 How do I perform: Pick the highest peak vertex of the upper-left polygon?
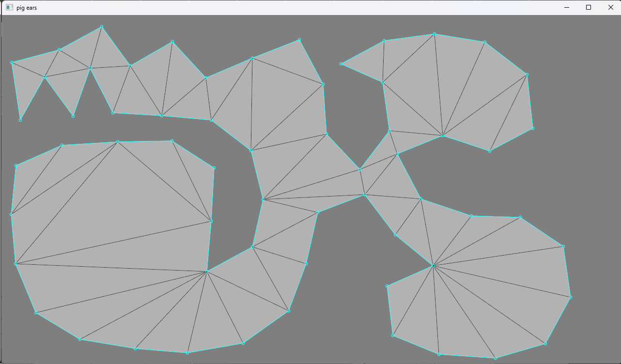pyautogui.click(x=102, y=27)
